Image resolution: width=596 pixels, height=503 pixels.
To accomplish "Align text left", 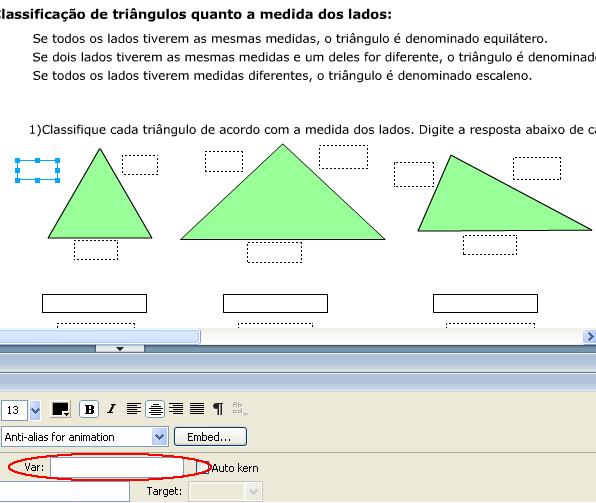I will (134, 409).
